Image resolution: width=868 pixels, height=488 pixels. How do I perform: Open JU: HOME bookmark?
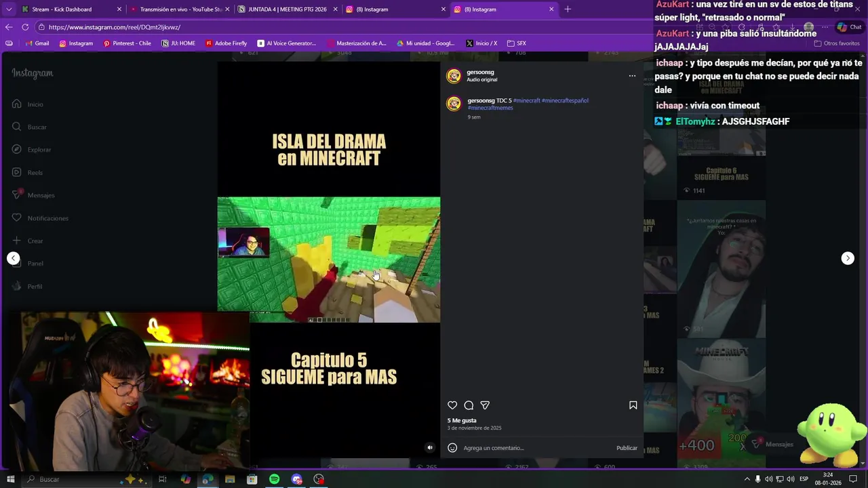[x=178, y=43]
